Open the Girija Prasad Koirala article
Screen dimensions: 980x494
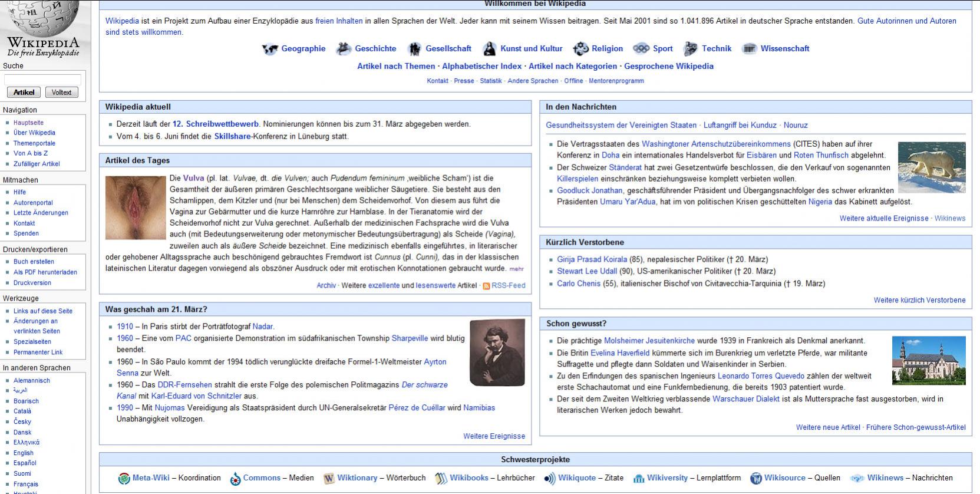(x=592, y=259)
